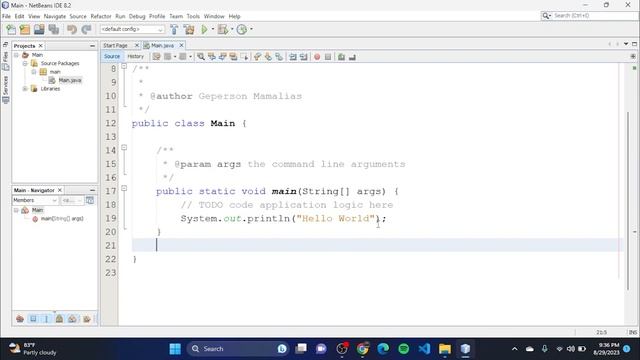Close the Projects panel tab

click(x=40, y=46)
